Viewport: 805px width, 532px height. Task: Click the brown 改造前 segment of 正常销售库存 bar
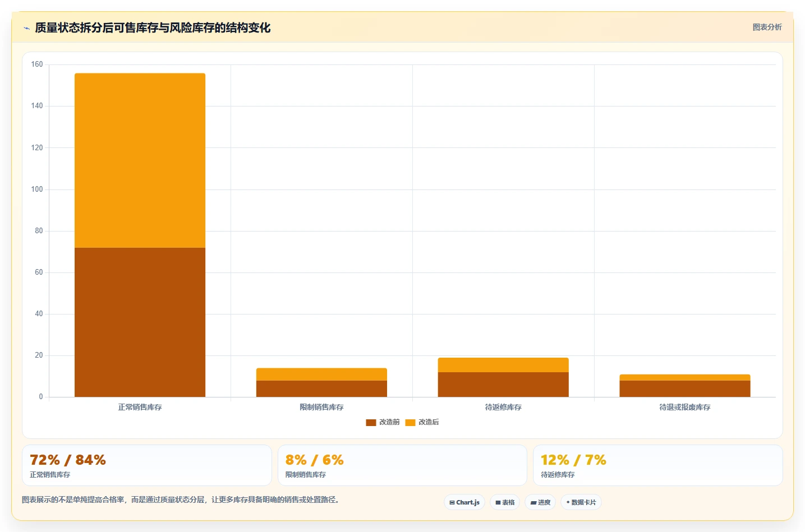click(140, 322)
